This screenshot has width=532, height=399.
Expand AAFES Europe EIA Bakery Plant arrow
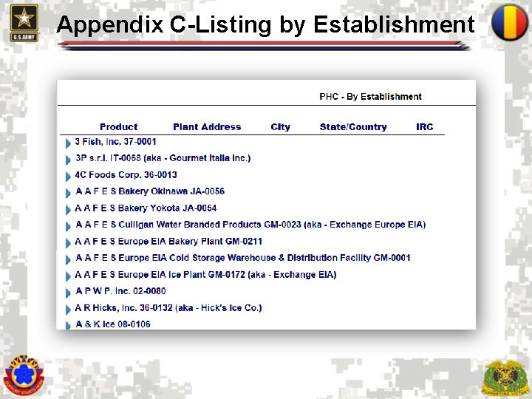pyautogui.click(x=68, y=243)
